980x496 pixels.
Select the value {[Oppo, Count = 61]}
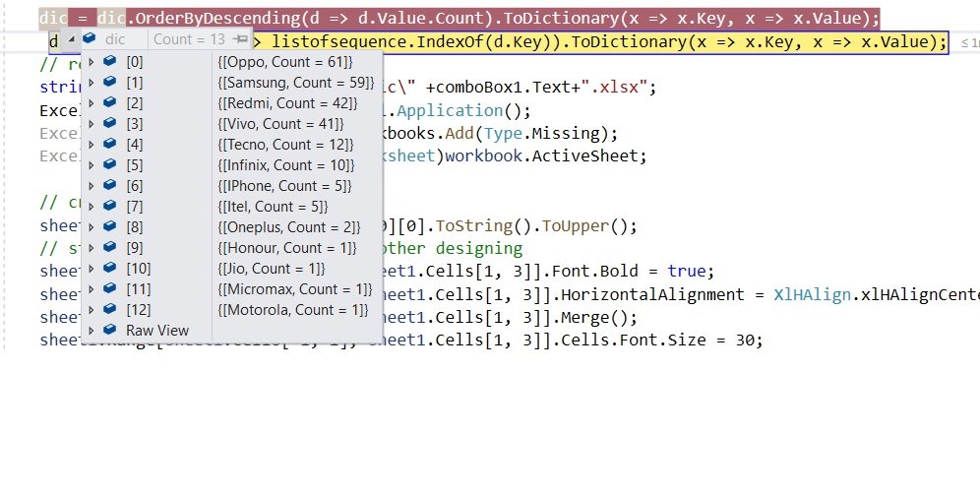[285, 62]
